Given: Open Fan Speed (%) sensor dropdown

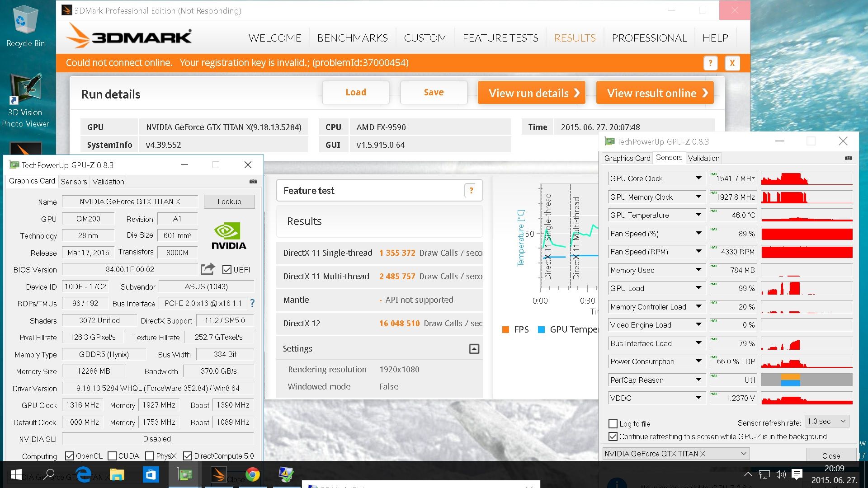Looking at the screenshot, I should point(698,233).
